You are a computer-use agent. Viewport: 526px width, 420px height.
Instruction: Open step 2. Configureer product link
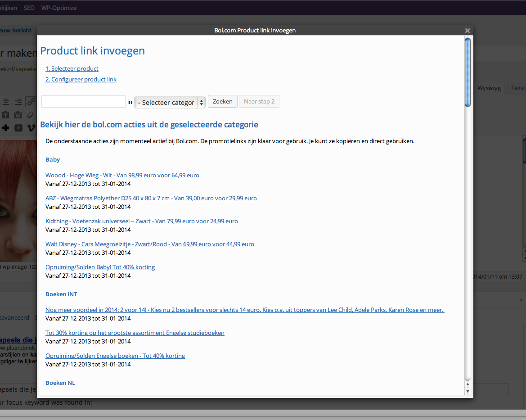point(81,79)
